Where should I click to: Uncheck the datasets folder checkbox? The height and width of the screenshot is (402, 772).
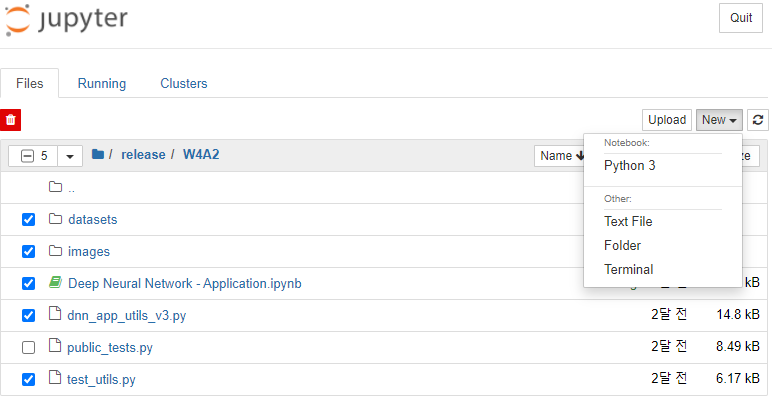[x=29, y=219]
